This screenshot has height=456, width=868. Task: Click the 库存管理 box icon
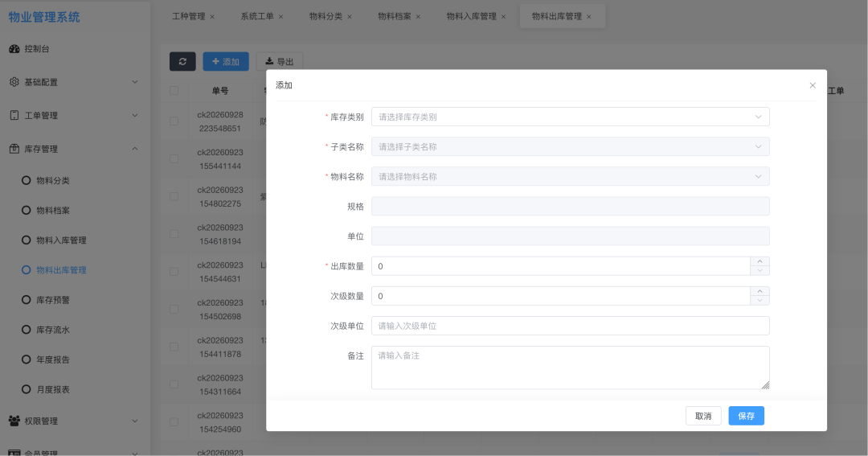pos(14,149)
